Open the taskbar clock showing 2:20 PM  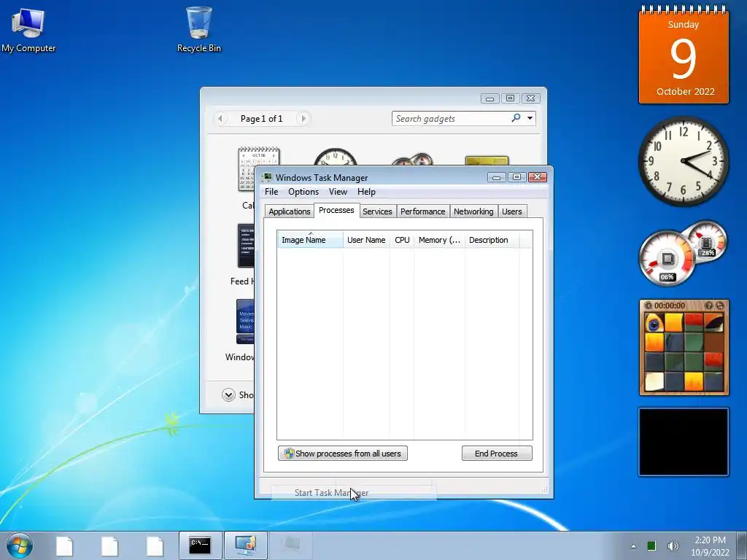click(x=710, y=545)
